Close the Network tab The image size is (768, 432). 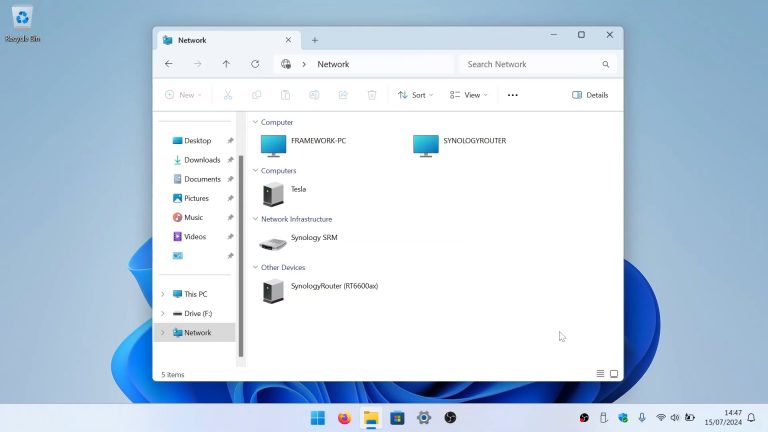288,40
